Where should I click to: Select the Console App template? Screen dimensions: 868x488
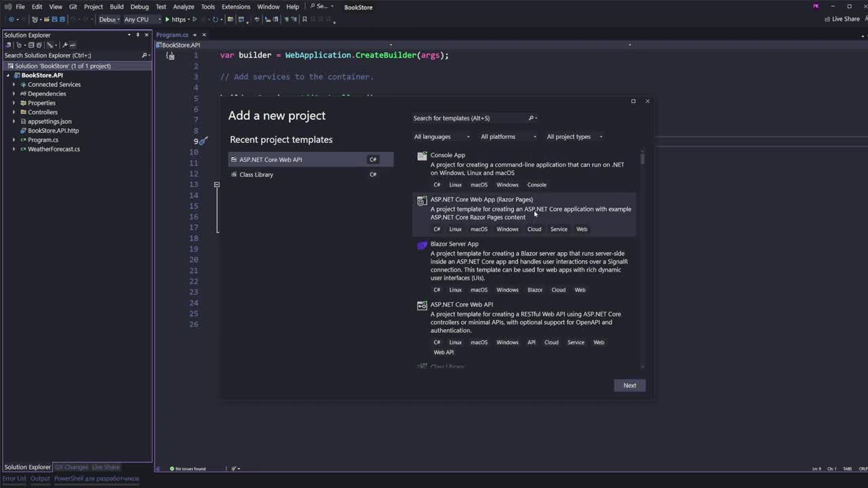pos(525,169)
